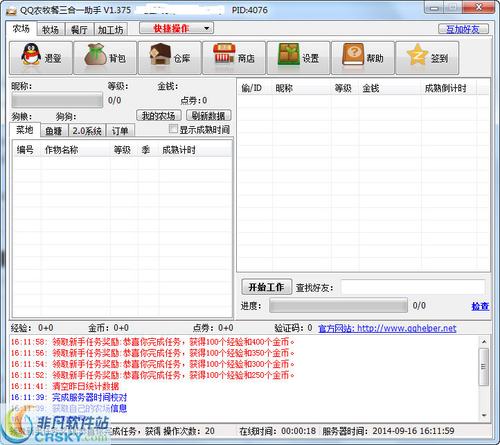
Task: Click the log scrollbar down arrow
Action: tap(484, 415)
